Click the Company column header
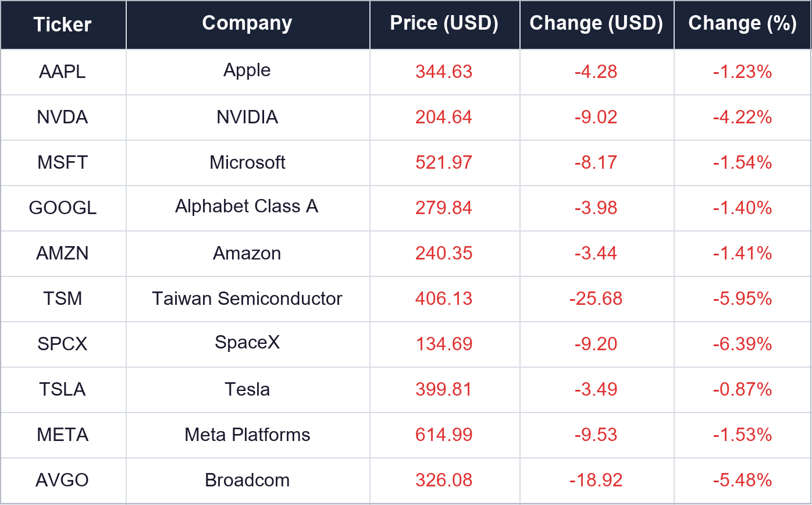812x505 pixels. coord(247,23)
